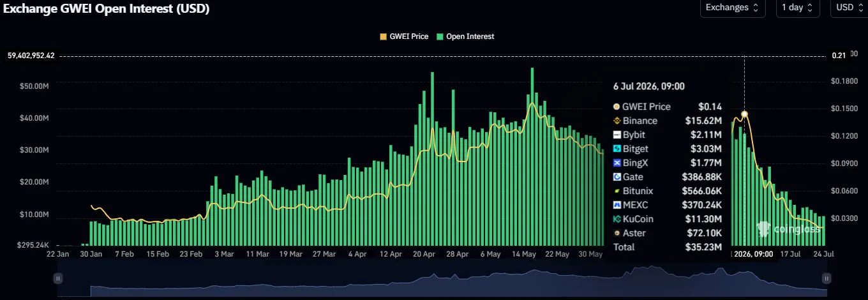Screen dimensions: 868x300
Task: Click the Binance icon in tooltip
Action: [x=617, y=121]
